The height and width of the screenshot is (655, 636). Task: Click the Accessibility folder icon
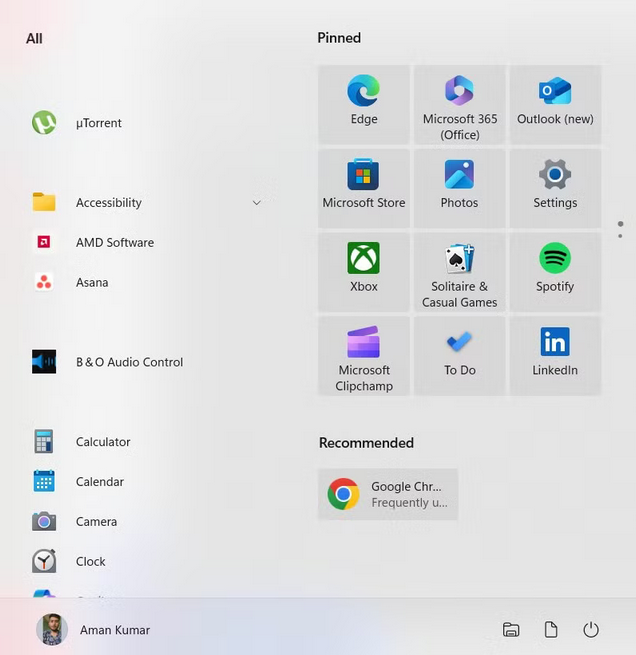point(44,202)
